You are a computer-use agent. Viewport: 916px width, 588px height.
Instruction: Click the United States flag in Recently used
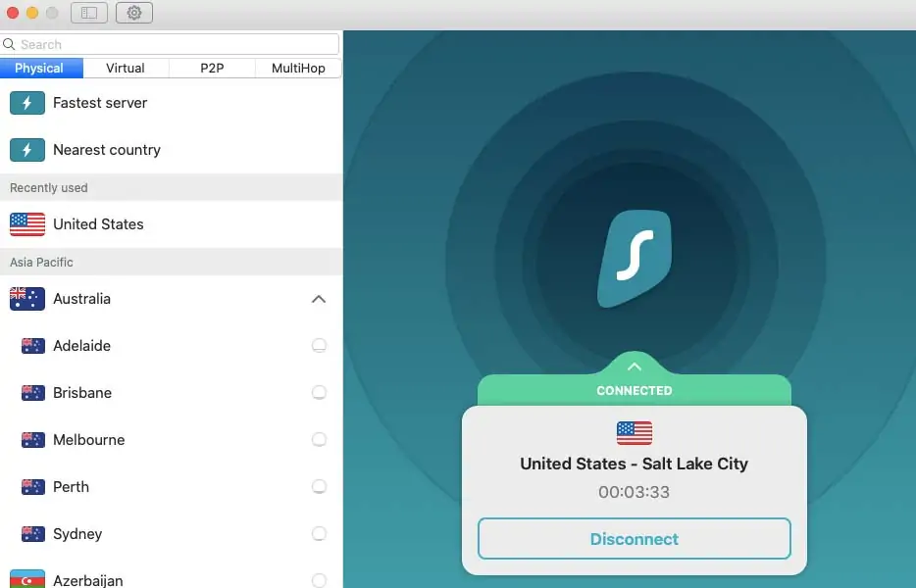27,224
